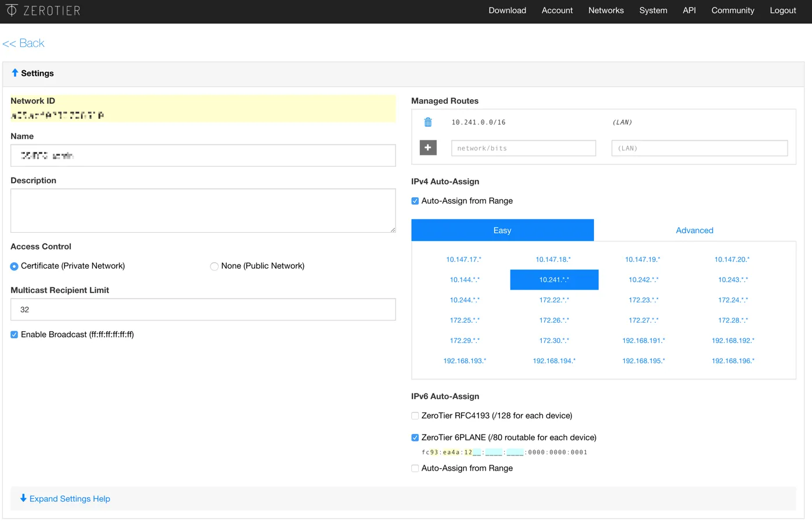Choose the 172.28.*.* range
The image size is (812, 521).
(x=733, y=320)
